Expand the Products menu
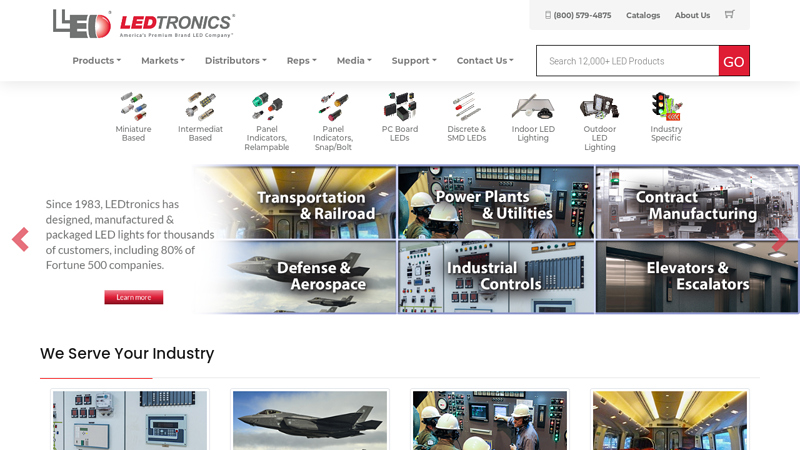This screenshot has height=450, width=800. [96, 61]
